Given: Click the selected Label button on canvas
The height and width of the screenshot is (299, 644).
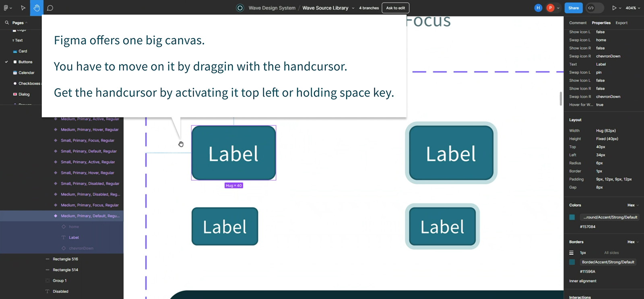Looking at the screenshot, I should pyautogui.click(x=233, y=153).
